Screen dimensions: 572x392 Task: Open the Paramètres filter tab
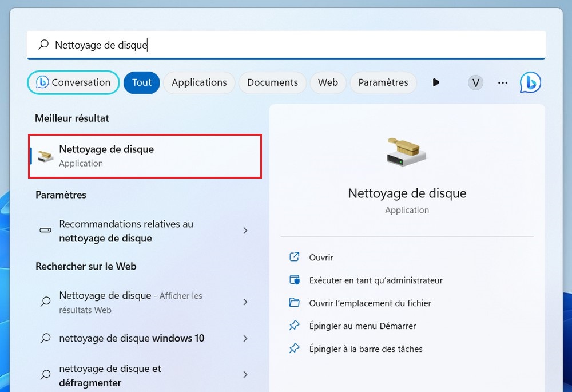point(383,82)
